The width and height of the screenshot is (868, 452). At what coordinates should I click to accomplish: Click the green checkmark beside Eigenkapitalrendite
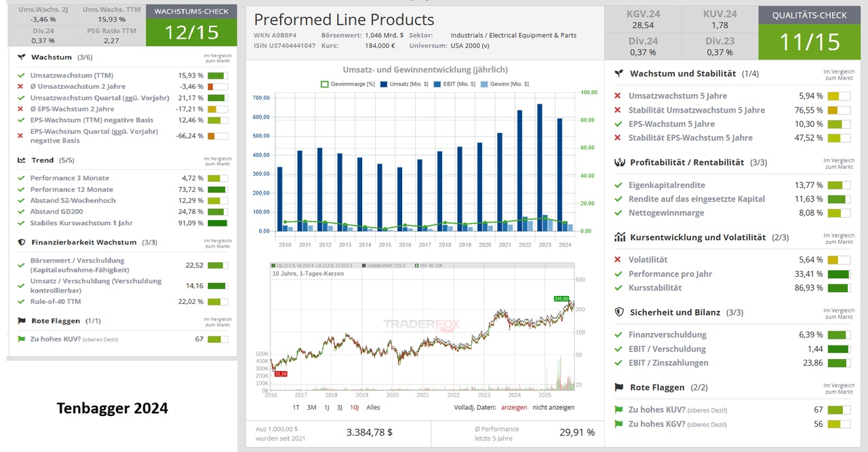click(618, 185)
